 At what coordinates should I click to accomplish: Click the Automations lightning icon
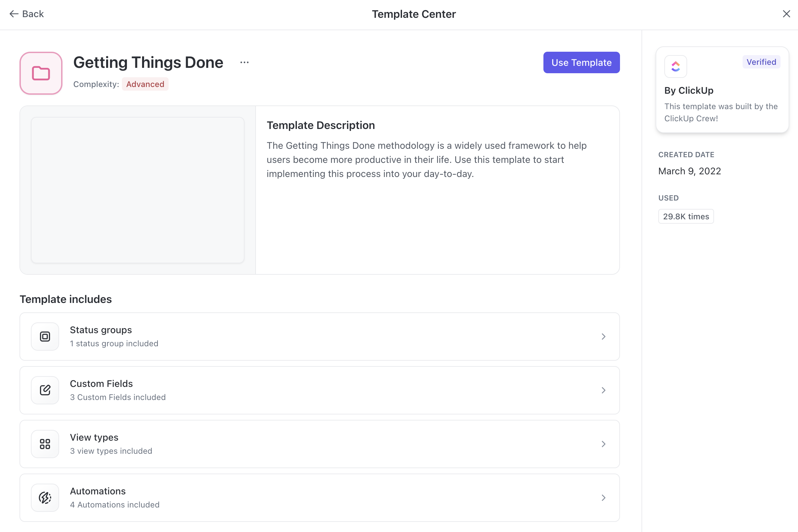point(45,497)
